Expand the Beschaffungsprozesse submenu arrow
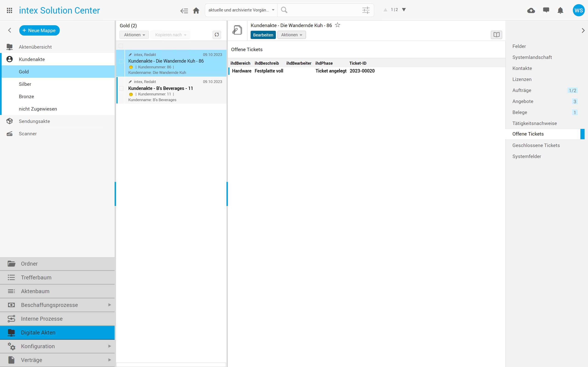The height and width of the screenshot is (367, 588). tap(110, 305)
